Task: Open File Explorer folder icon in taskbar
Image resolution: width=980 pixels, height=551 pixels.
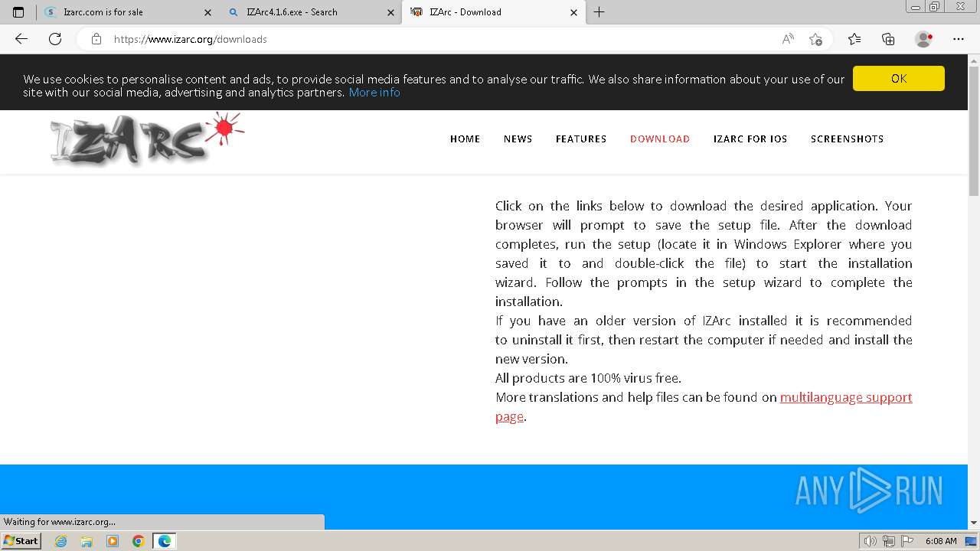Action: (87, 541)
